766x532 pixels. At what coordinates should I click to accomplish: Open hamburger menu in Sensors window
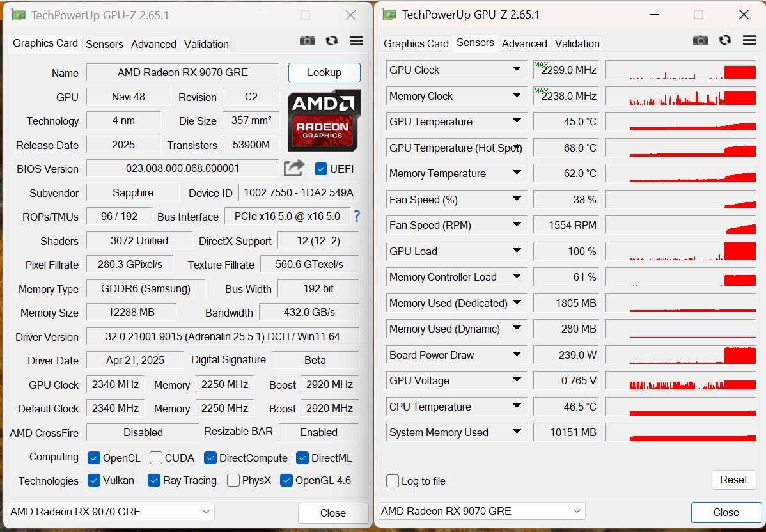[749, 40]
